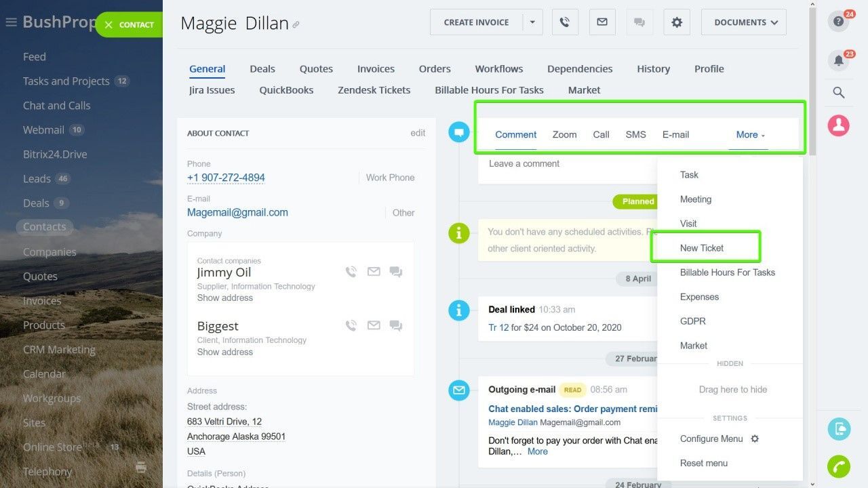Select New Ticket from the menu
The image size is (868, 488).
click(x=702, y=248)
